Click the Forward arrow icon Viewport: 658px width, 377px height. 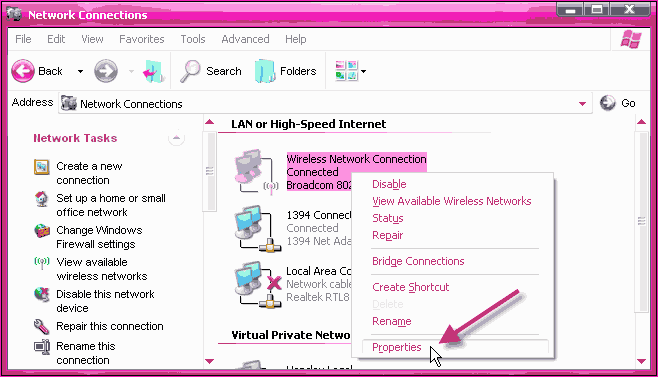pos(106,71)
